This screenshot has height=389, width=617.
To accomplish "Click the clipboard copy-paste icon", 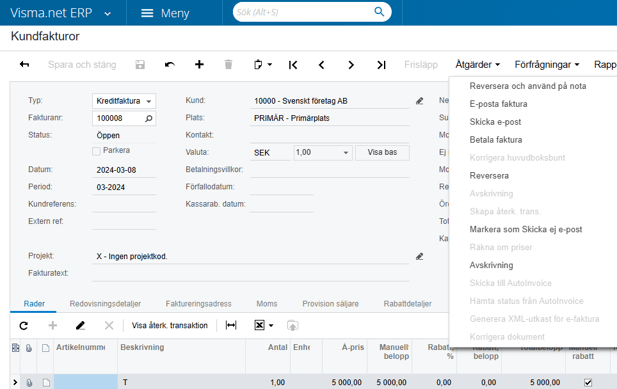I will pyautogui.click(x=258, y=65).
